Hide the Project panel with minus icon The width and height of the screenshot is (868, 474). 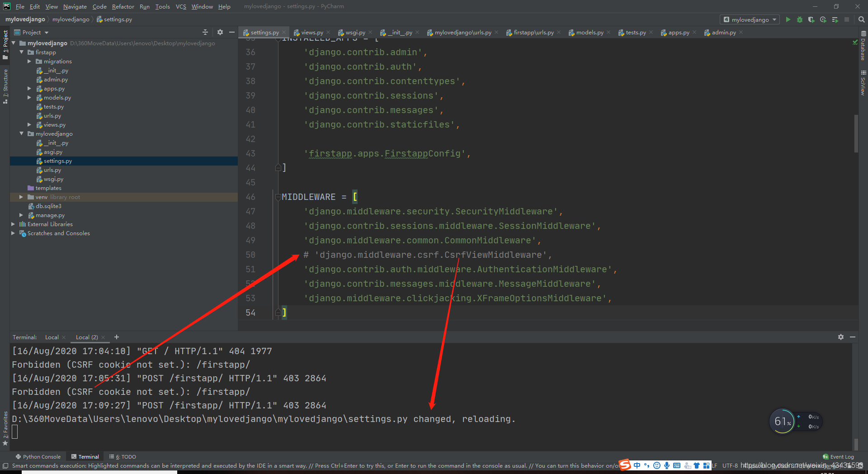tap(232, 32)
